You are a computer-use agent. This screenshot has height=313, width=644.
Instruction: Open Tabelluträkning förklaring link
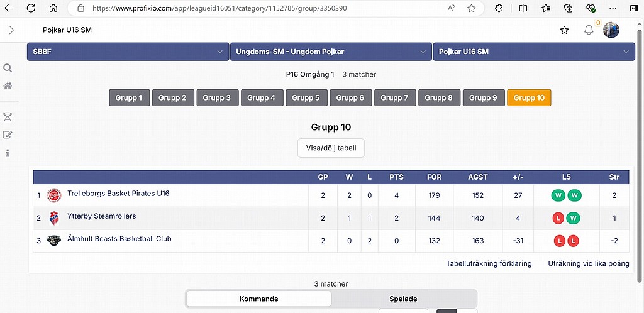(x=489, y=263)
